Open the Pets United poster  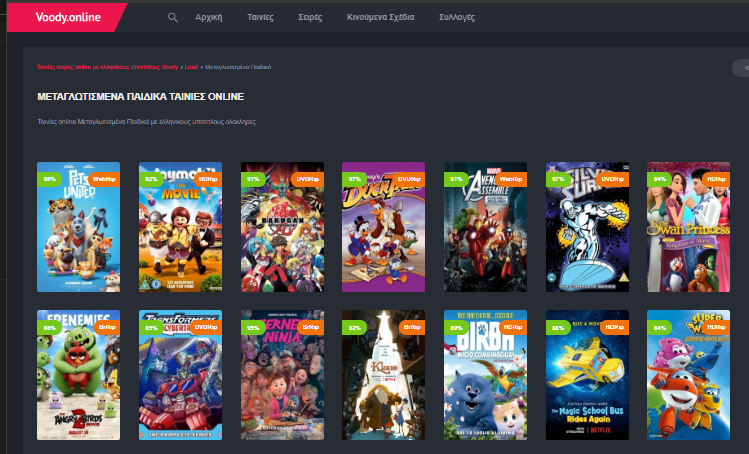click(78, 227)
